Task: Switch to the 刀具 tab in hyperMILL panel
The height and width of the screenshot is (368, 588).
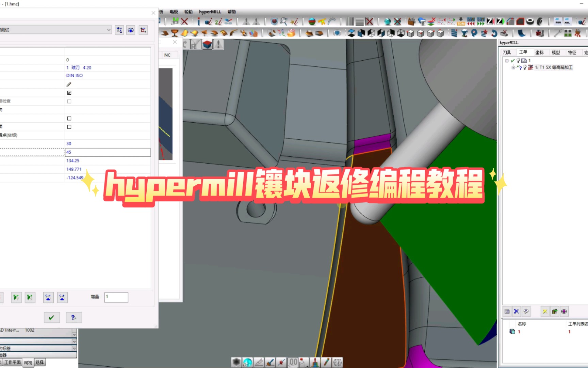Action: click(x=507, y=52)
